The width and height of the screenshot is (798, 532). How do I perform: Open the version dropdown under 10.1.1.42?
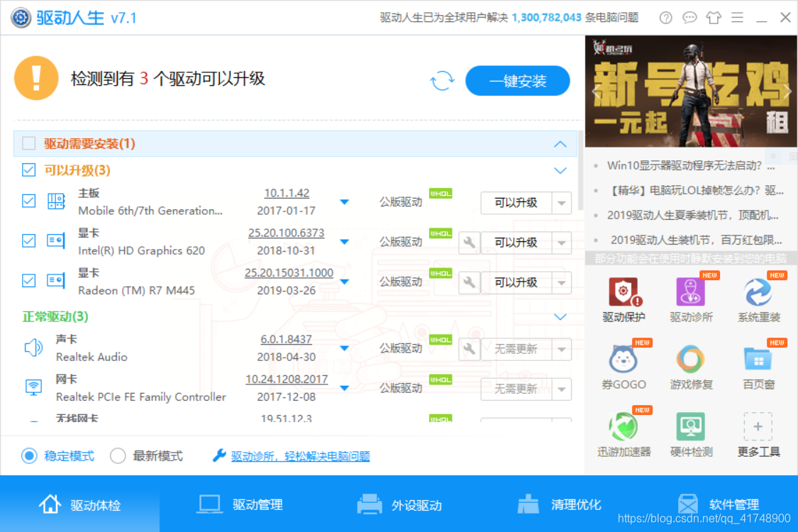345,201
